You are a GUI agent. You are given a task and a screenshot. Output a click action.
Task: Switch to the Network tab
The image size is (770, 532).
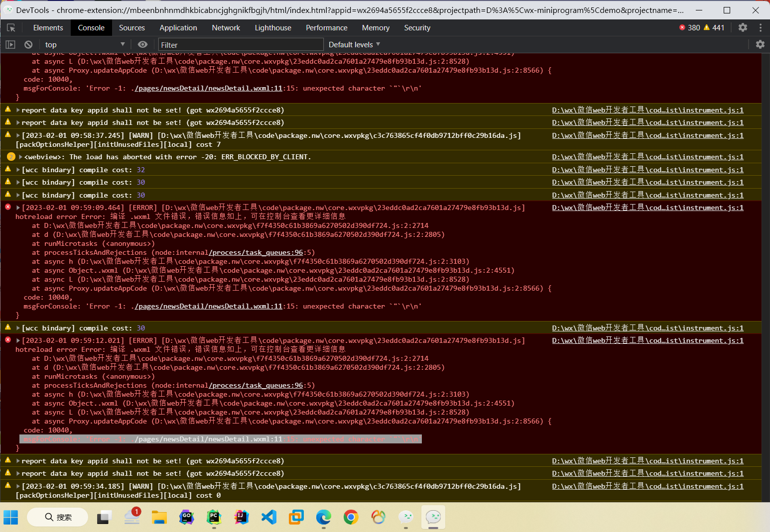point(226,27)
